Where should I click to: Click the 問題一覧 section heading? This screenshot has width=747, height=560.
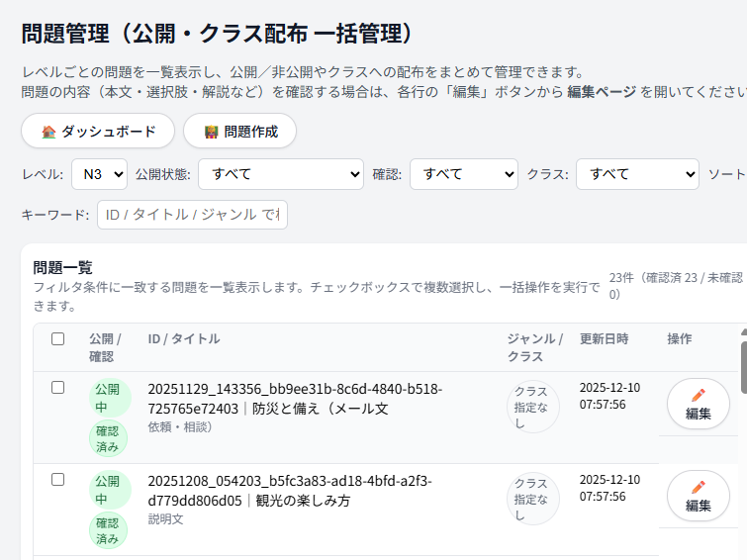62,267
